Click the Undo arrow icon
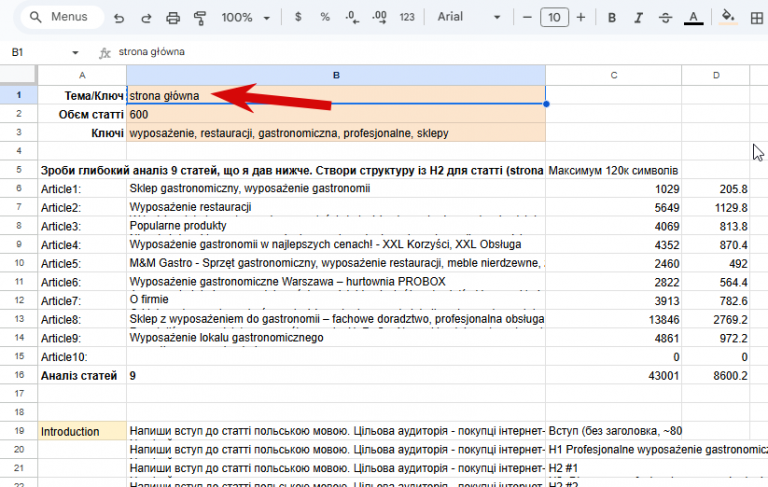 click(x=119, y=18)
